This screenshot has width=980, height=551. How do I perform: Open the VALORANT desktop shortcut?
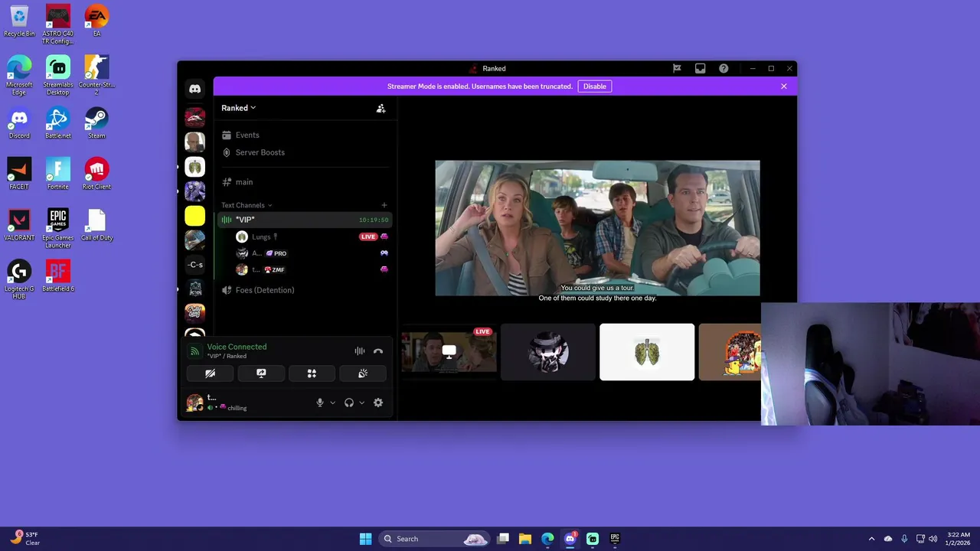point(19,226)
